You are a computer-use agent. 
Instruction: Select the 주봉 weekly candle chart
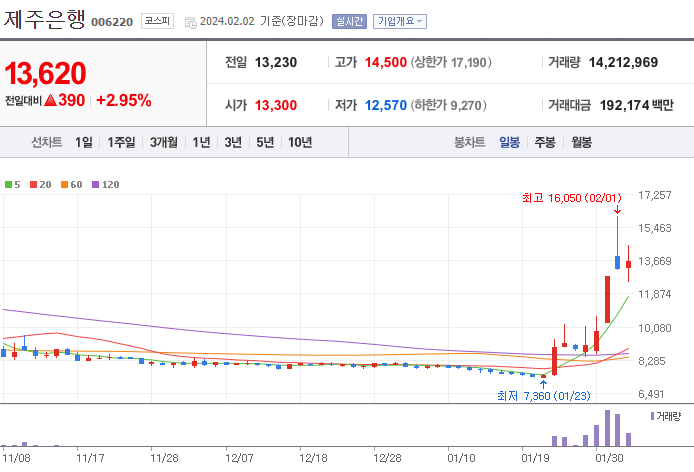(x=545, y=142)
